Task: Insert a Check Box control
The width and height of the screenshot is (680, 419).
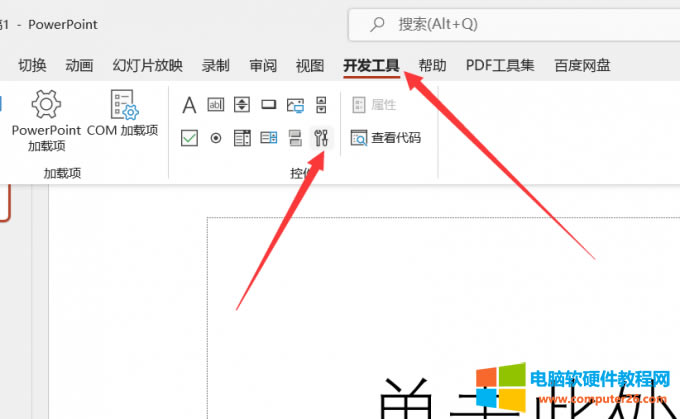Action: point(189,138)
